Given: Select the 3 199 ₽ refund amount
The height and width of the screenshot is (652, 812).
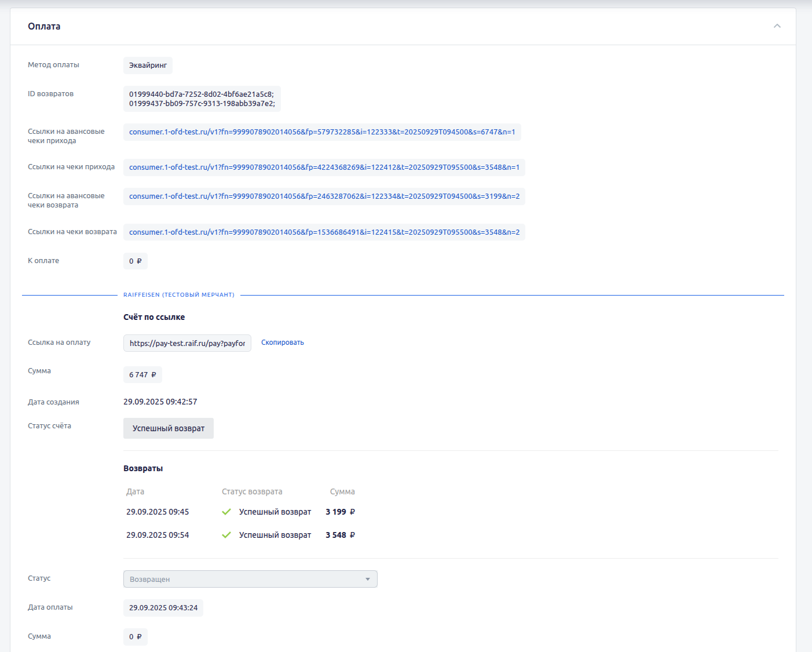Looking at the screenshot, I should [x=340, y=512].
